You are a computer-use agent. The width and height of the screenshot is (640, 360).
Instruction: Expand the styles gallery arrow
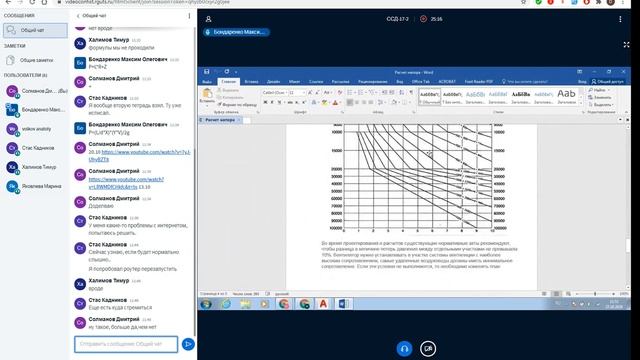[x=581, y=103]
